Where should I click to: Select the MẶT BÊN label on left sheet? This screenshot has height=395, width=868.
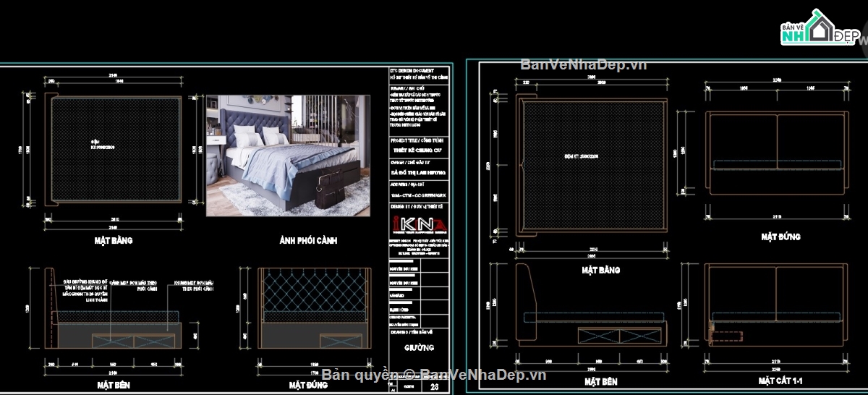[112, 384]
